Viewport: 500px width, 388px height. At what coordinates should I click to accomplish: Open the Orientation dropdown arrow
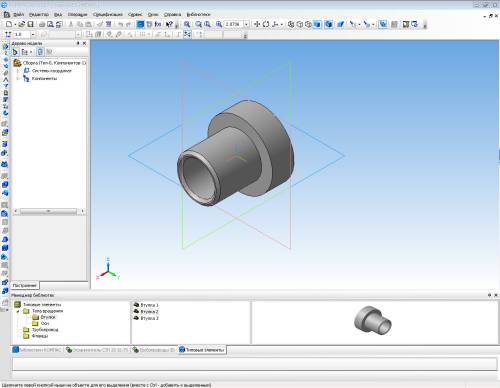point(282,24)
